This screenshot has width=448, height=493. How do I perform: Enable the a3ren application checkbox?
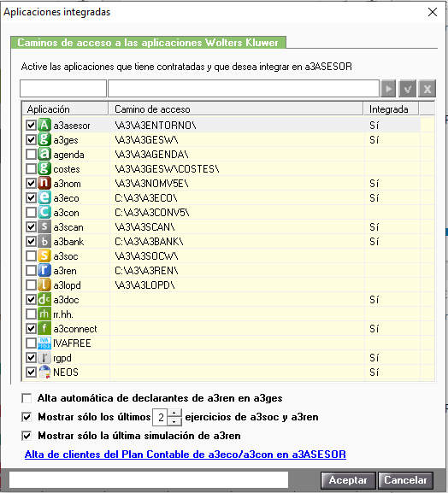tap(31, 270)
